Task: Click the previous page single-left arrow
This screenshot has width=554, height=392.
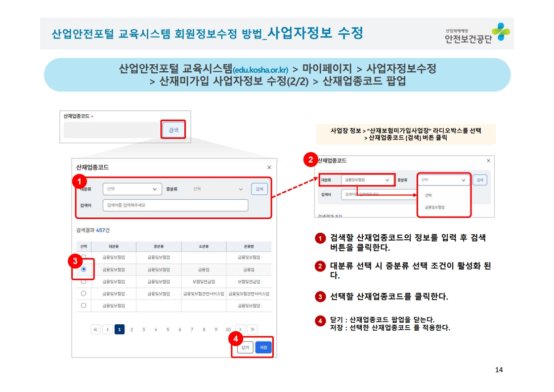Action: pyautogui.click(x=107, y=329)
